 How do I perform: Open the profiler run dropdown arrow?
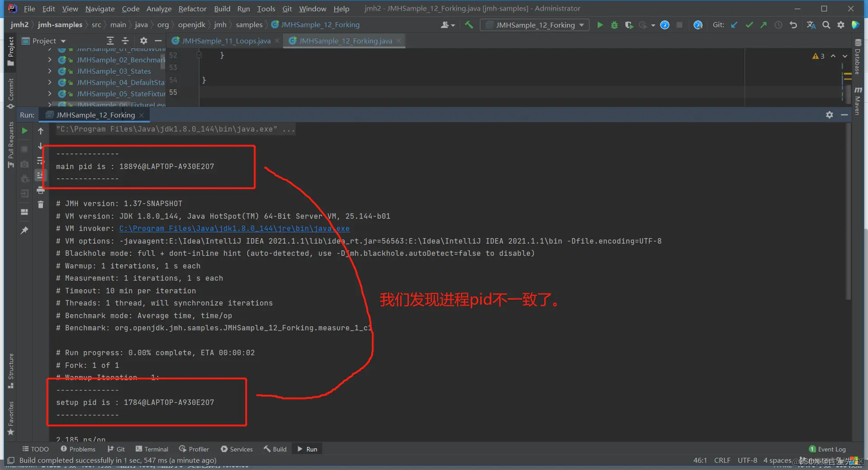pos(653,25)
